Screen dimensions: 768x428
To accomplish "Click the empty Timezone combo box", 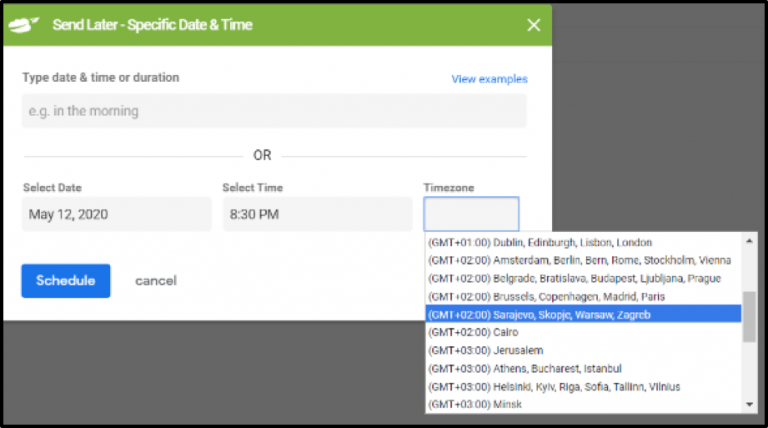I will coord(471,214).
